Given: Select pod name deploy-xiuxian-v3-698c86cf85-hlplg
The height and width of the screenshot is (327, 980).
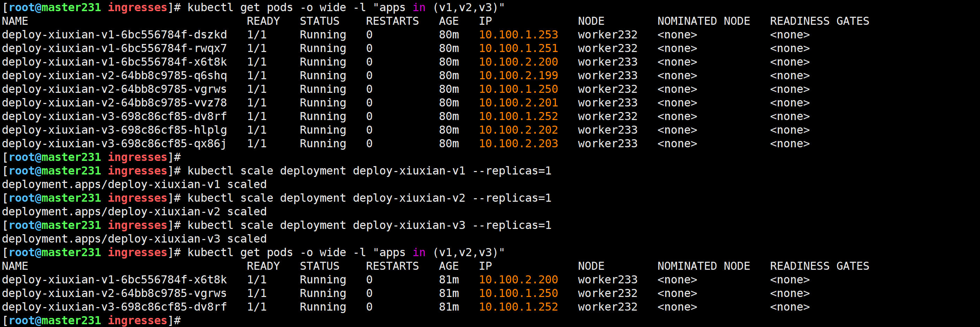Looking at the screenshot, I should tap(114, 130).
